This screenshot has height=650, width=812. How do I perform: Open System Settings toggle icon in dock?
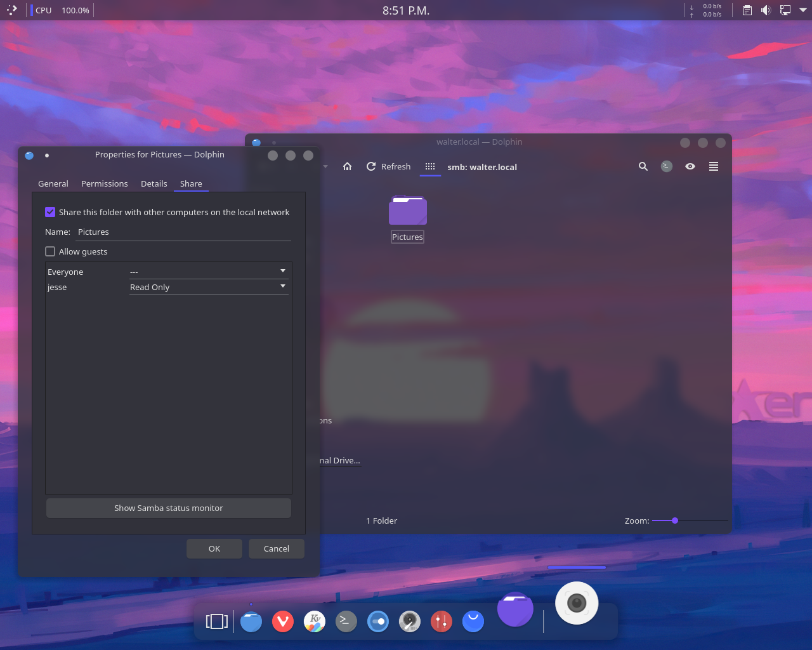(x=378, y=621)
